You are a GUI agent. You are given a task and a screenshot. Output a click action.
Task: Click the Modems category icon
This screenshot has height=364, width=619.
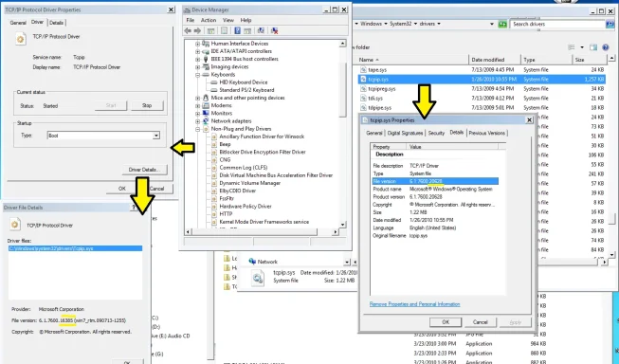pos(206,105)
